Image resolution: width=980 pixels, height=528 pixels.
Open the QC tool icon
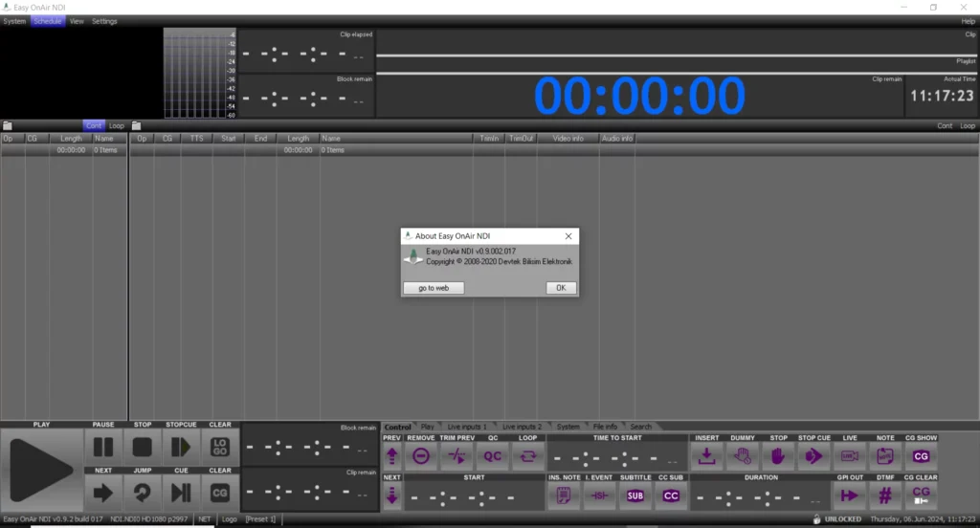click(x=492, y=456)
